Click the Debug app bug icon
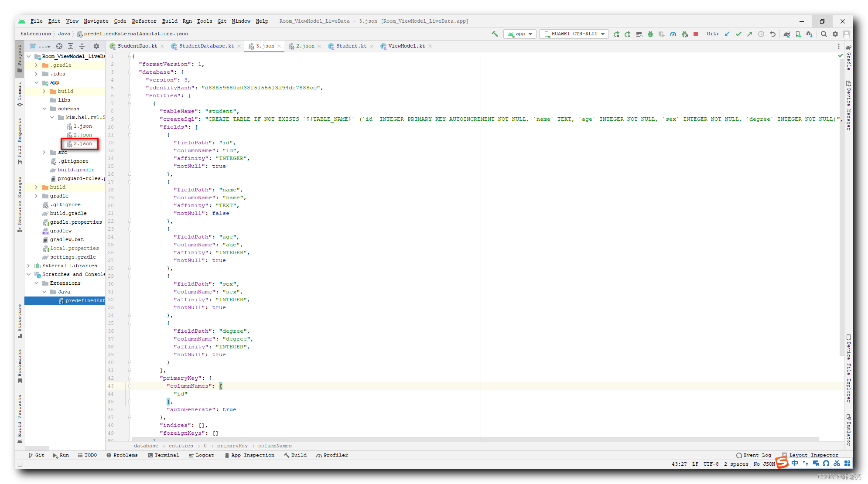Image resolution: width=868 pixels, height=484 pixels. 650,34
